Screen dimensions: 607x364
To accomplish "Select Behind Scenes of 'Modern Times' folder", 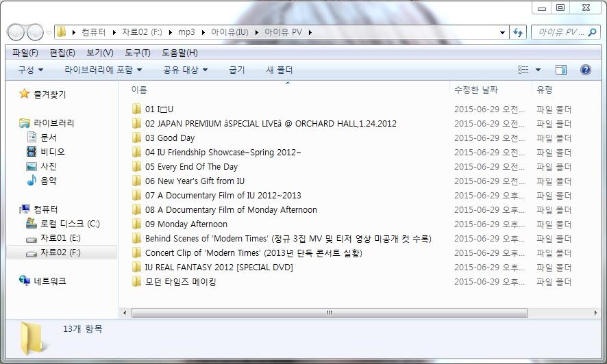I will point(282,238).
